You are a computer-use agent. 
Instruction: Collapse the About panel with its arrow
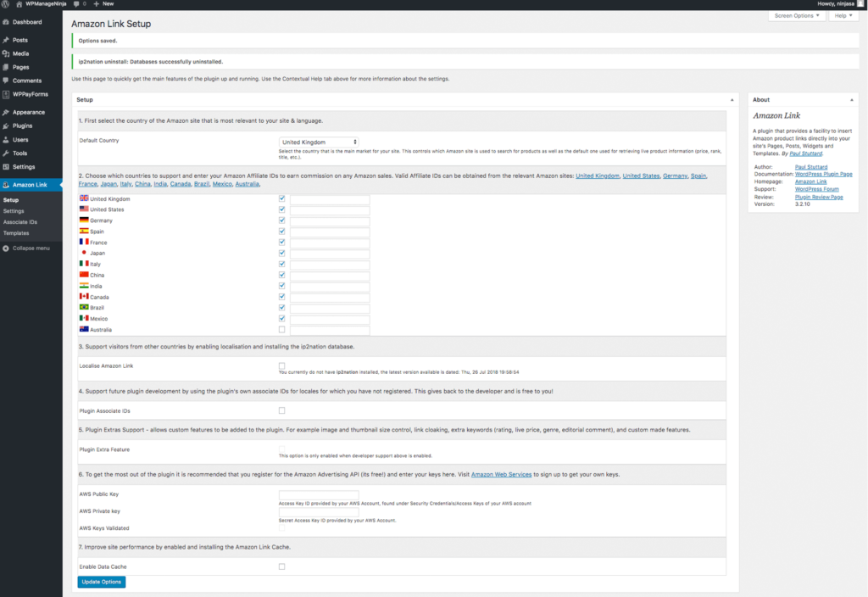pyautogui.click(x=853, y=99)
